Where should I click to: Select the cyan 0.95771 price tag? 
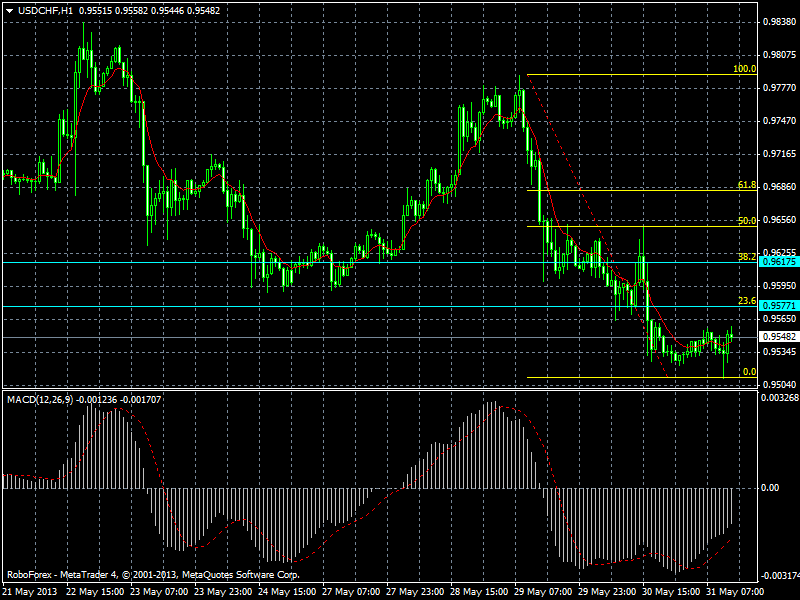[x=779, y=306]
